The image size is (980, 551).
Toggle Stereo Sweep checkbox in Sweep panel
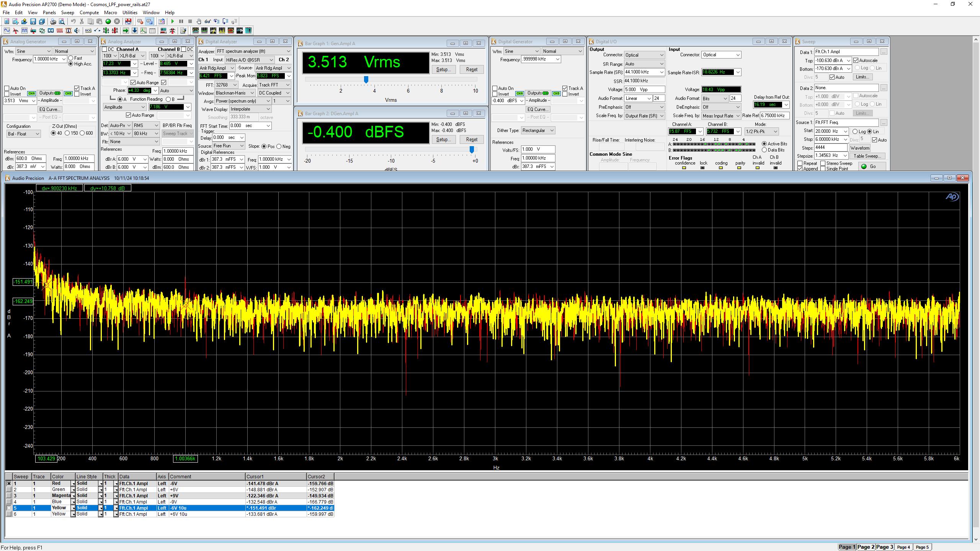[823, 163]
